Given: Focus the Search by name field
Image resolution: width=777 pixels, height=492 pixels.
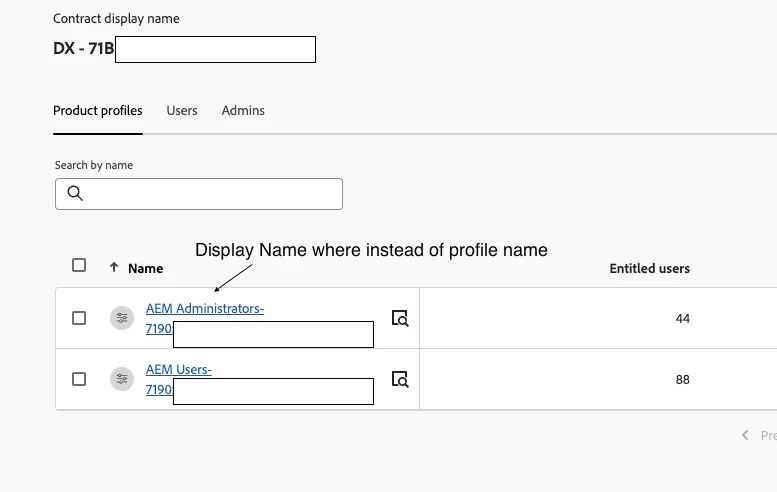Looking at the screenshot, I should [x=210, y=194].
